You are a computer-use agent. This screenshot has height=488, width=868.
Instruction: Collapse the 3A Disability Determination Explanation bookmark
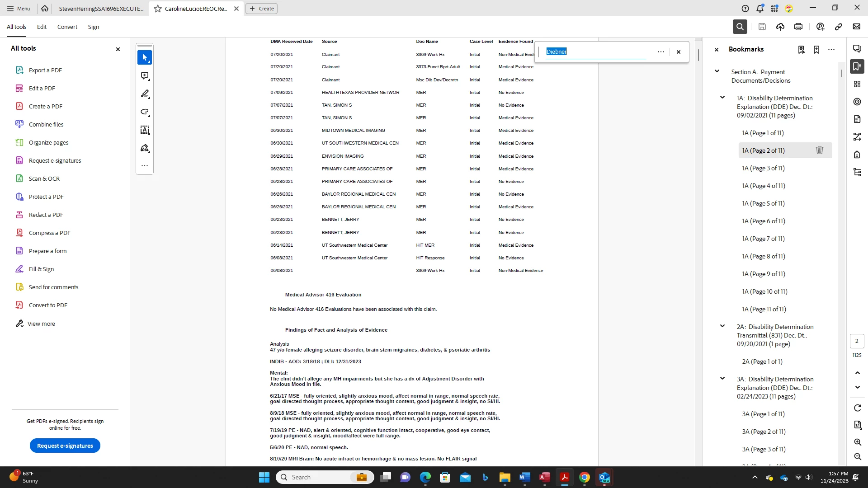pyautogui.click(x=722, y=378)
